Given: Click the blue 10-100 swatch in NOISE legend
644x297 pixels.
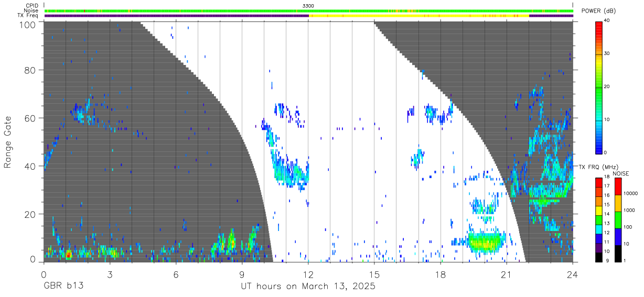Looking at the screenshot, I should (618, 237).
